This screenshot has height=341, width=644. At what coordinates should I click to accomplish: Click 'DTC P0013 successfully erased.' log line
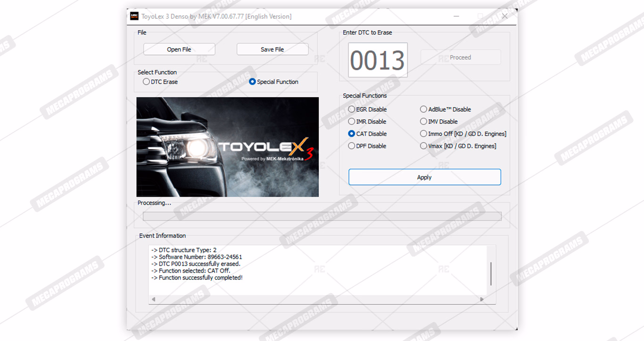coord(196,264)
